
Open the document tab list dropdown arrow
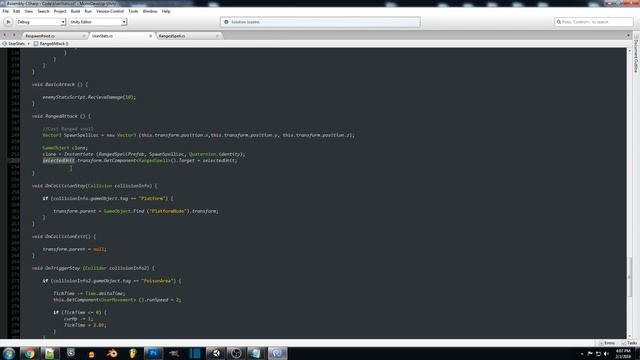tap(628, 36)
